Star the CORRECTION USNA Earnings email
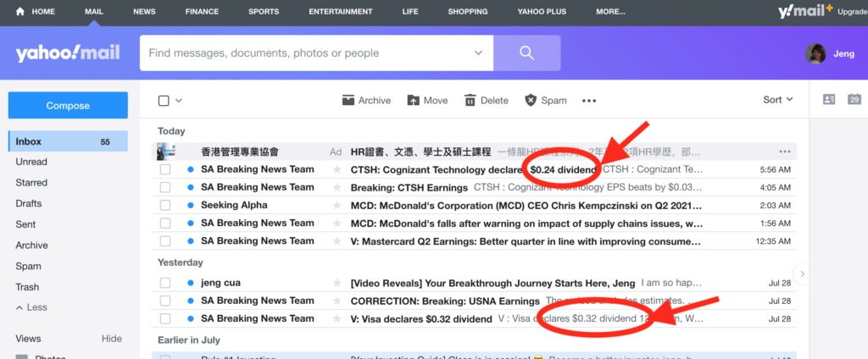 337,301
